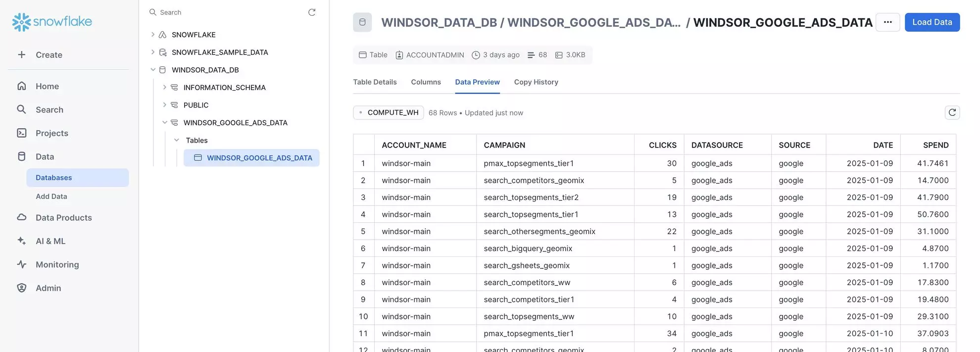The image size is (980, 352).
Task: Collapse the Tables group
Action: (x=176, y=140)
